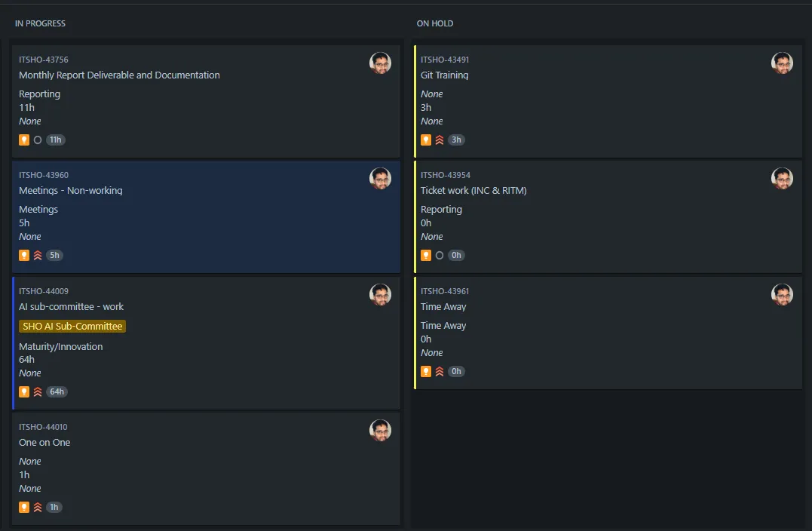
Task: Click the avatar on the Time Away card
Action: (x=782, y=294)
